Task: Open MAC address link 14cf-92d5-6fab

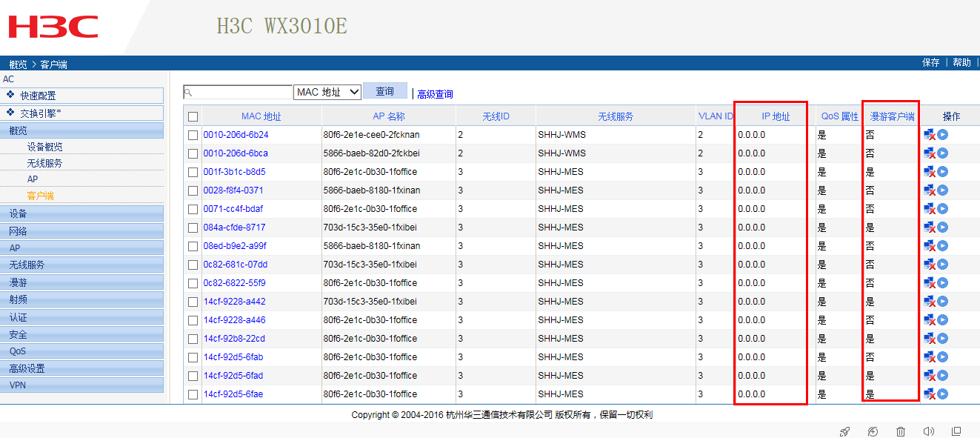Action: 233,357
